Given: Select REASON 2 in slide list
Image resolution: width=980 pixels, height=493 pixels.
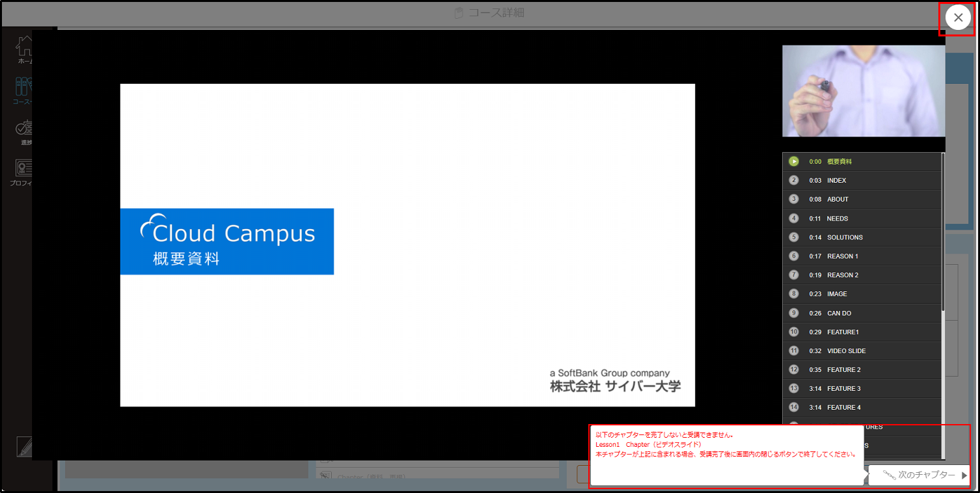Looking at the screenshot, I should pos(862,275).
